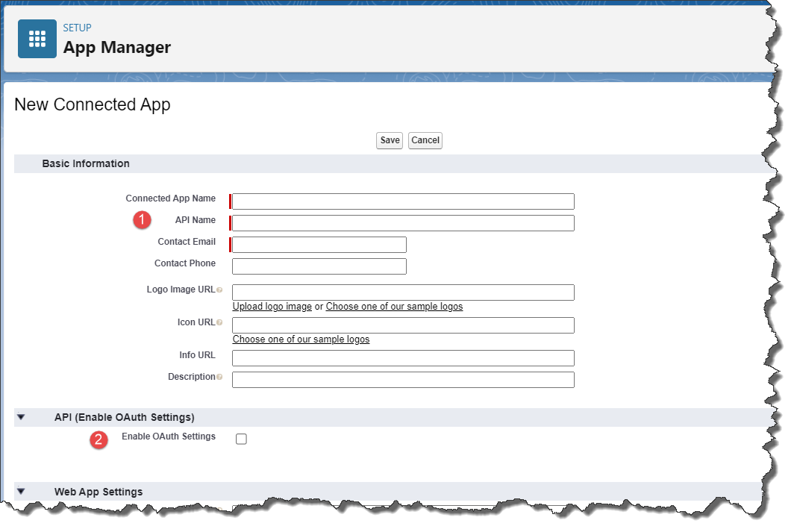797x532 pixels.
Task: Enable the OAuth Settings checkbox
Action: (241, 439)
